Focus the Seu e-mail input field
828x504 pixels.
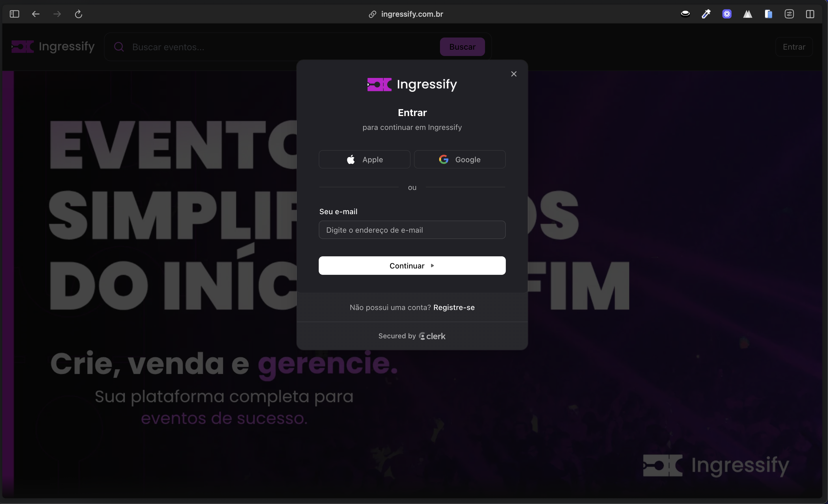[412, 230]
